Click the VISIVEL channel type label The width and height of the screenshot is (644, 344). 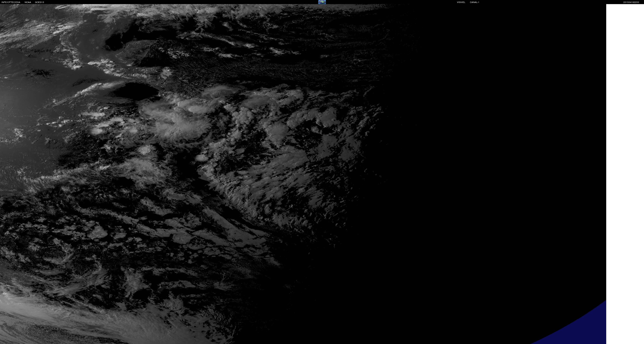(x=461, y=2)
